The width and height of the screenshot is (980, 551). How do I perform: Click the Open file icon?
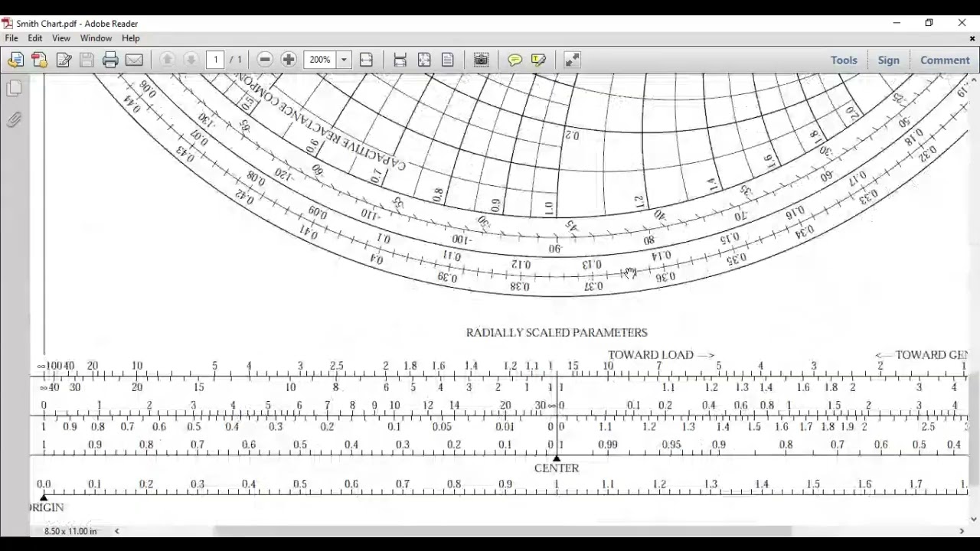(x=15, y=60)
